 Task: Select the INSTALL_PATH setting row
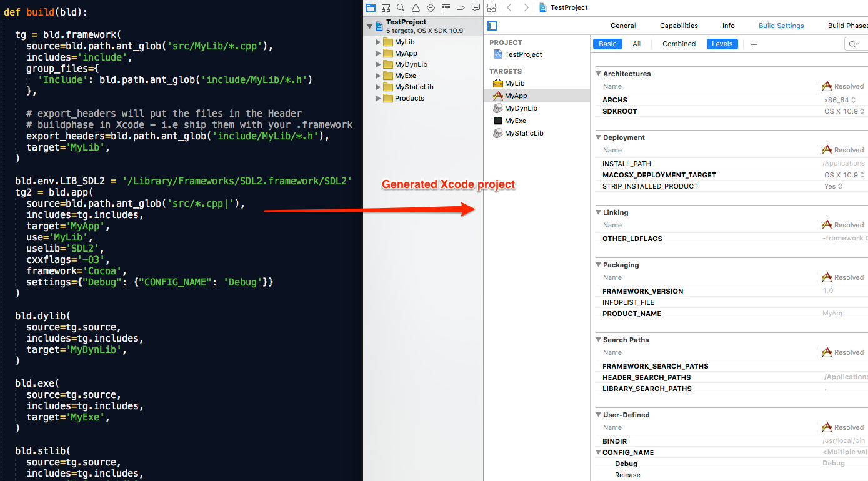(x=731, y=164)
